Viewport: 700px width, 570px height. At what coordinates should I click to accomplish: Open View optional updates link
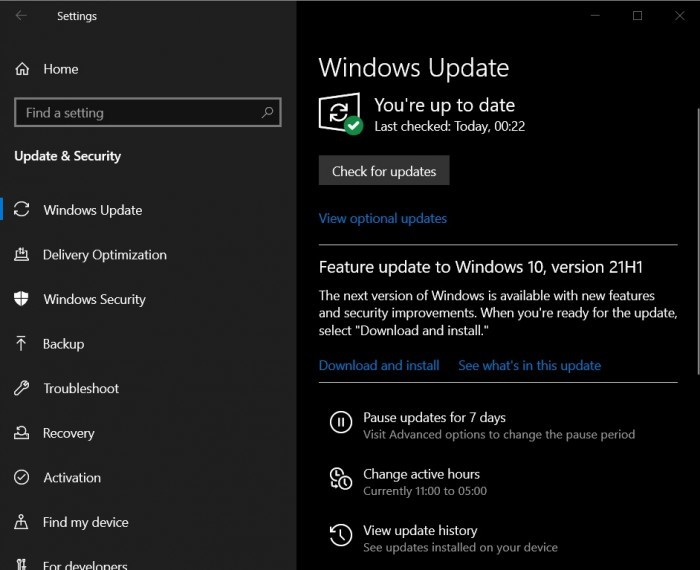coord(382,218)
